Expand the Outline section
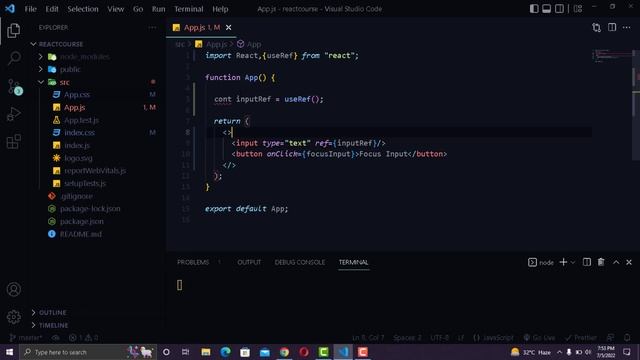The image size is (640, 360). click(52, 312)
